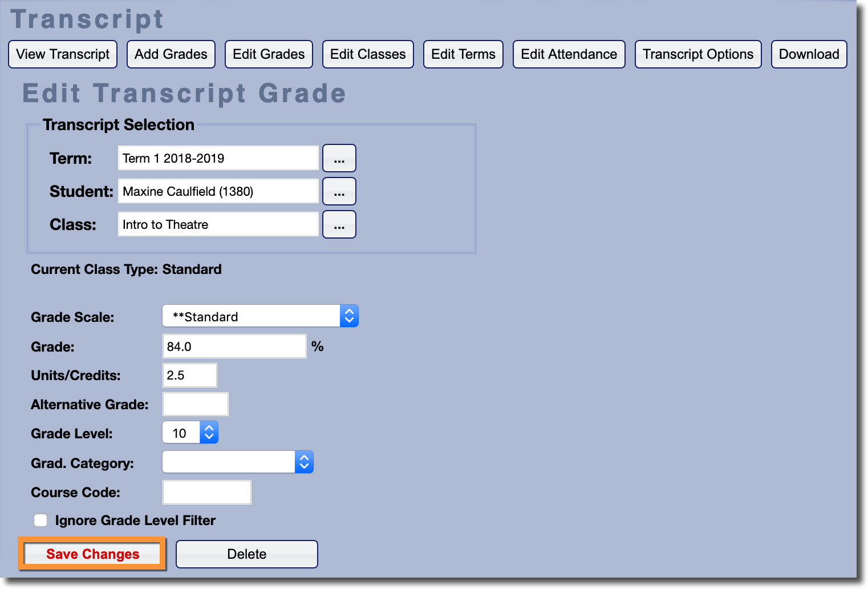Open the Student picker ellipsis button
The image size is (868, 589).
(339, 191)
